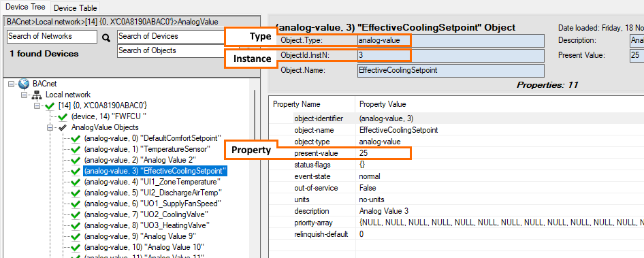The height and width of the screenshot is (258, 644).
Task: Select the priority-array property row
Action: (x=456, y=223)
